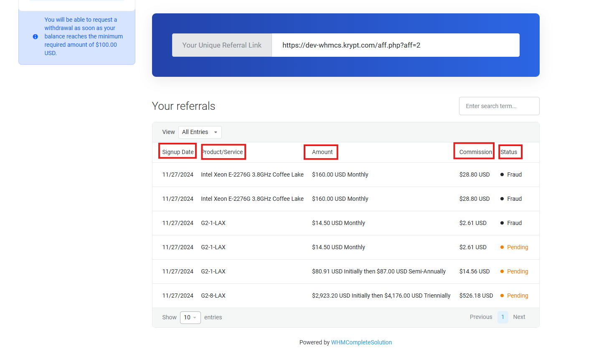Screen dimensions: 609x364
Task: Open the All Entries view dropdown
Action: (200, 132)
